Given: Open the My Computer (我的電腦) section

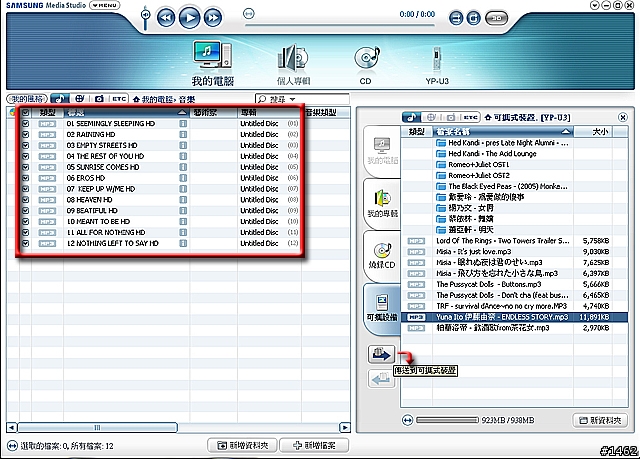Looking at the screenshot, I should coord(213,63).
